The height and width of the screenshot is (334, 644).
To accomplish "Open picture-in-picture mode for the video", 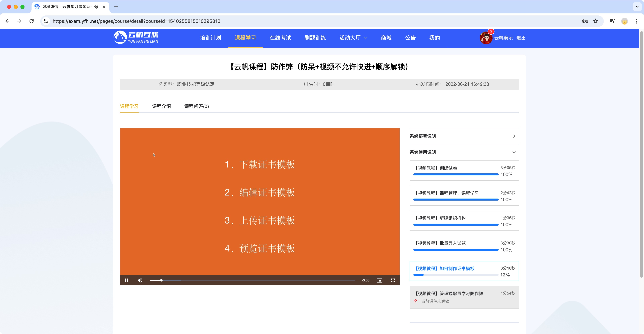I will coord(380,280).
